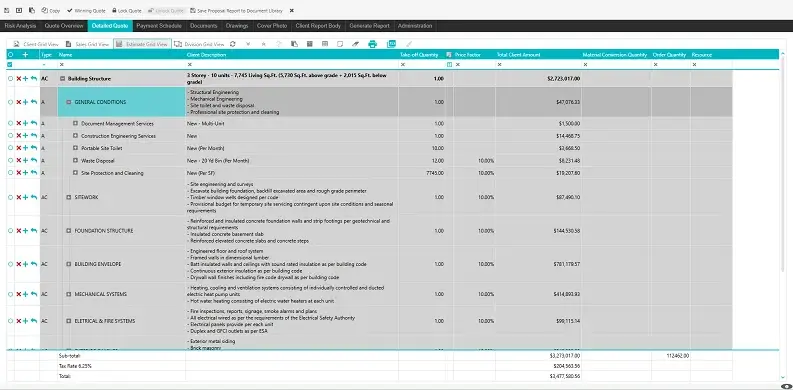Click the green plus on GENERAL CONDITIONS row
The width and height of the screenshot is (793, 390).
pos(25,102)
